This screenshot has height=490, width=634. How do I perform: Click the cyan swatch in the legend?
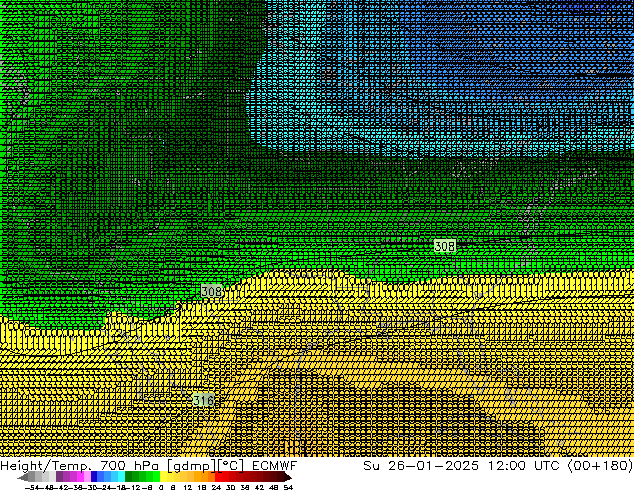tap(121, 476)
